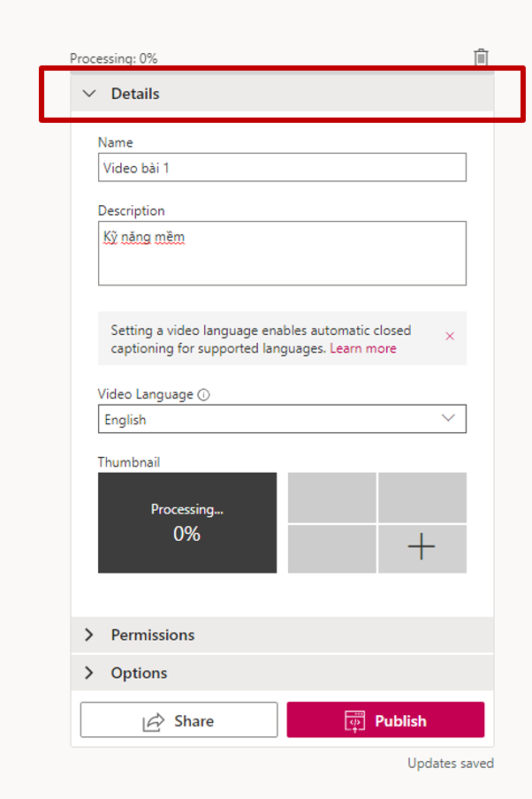This screenshot has width=532, height=799.
Task: Click the Description text area
Action: (282, 254)
